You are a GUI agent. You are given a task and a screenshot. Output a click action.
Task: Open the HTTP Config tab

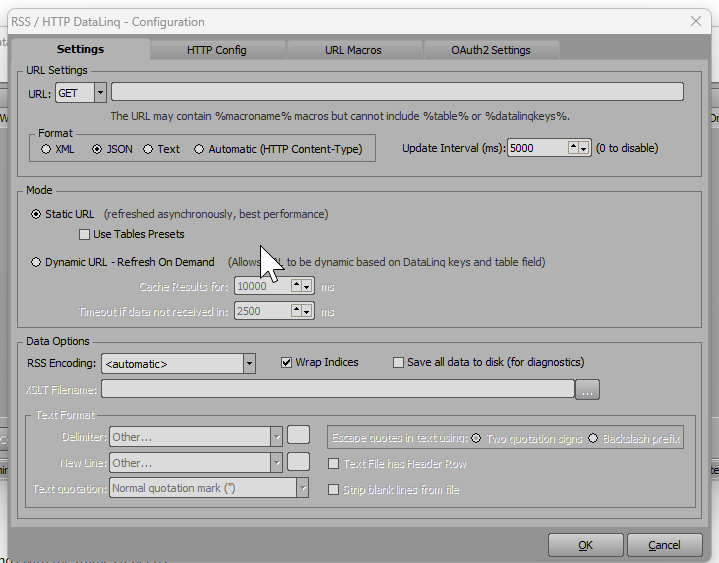pyautogui.click(x=216, y=50)
